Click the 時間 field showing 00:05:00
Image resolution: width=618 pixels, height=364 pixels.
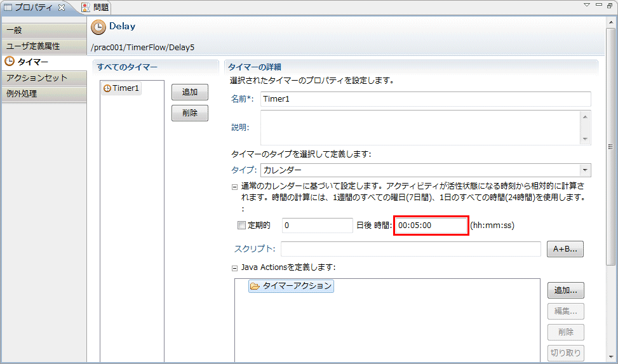point(431,226)
